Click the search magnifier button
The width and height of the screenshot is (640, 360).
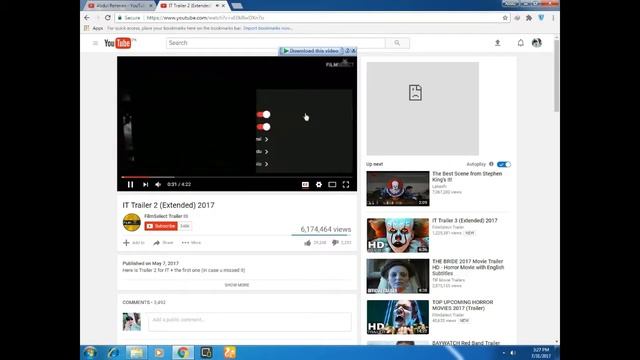397,43
